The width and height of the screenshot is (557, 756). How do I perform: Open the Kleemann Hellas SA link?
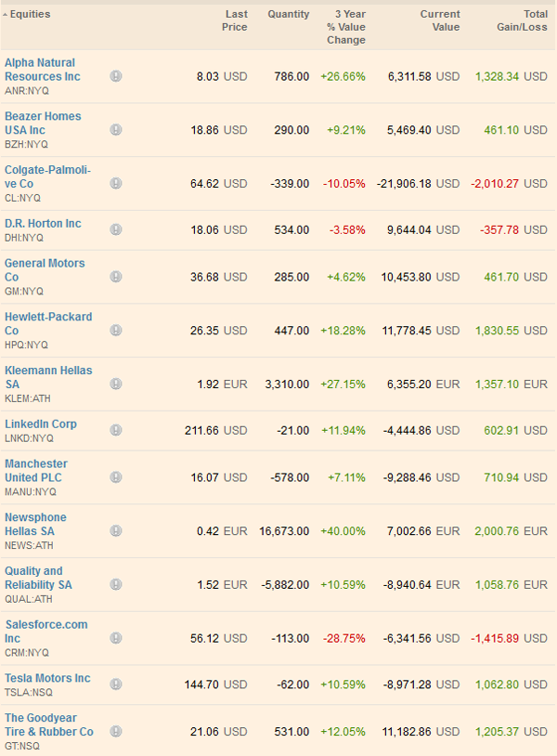[x=48, y=377]
